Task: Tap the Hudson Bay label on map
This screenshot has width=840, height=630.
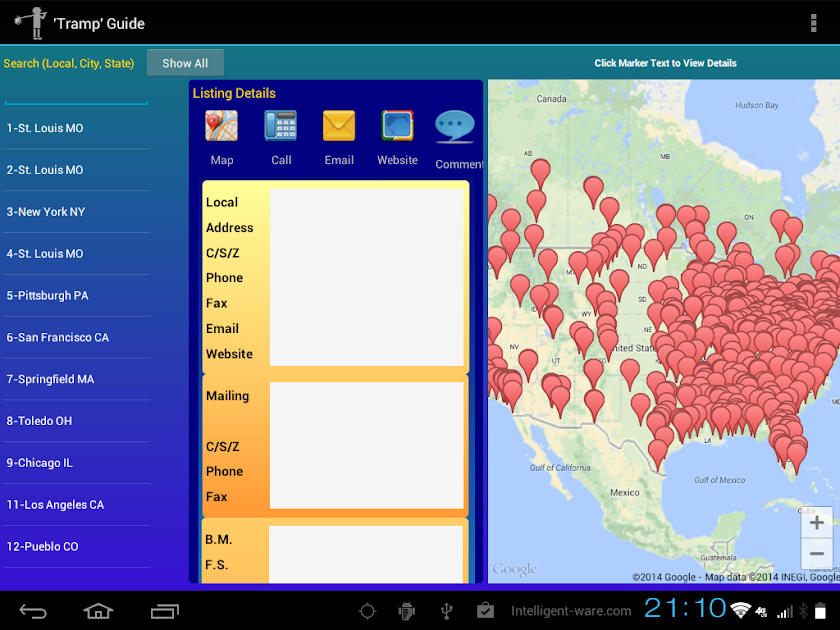Action: (756, 105)
